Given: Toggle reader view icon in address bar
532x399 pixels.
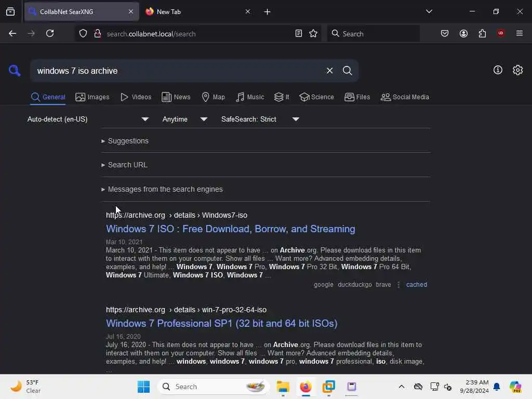Looking at the screenshot, I should click(x=299, y=34).
